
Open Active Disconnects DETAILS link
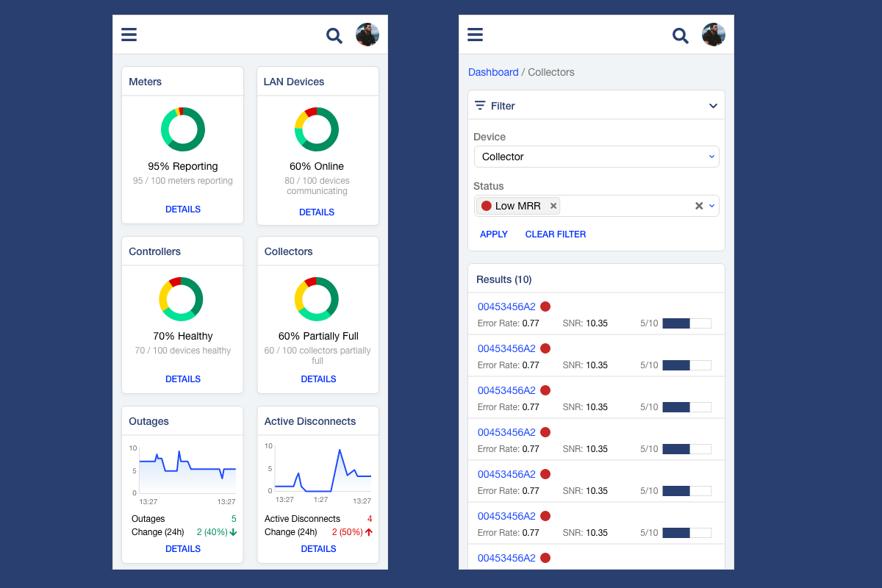point(318,549)
